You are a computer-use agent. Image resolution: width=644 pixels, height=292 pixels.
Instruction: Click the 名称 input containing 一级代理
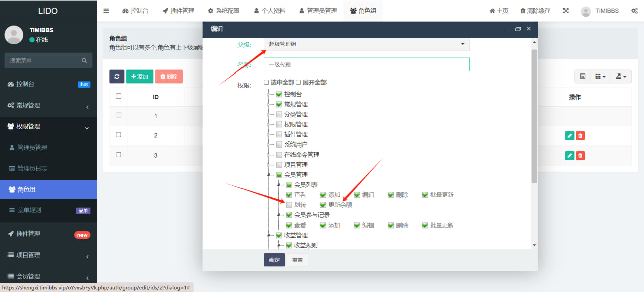[x=365, y=64]
